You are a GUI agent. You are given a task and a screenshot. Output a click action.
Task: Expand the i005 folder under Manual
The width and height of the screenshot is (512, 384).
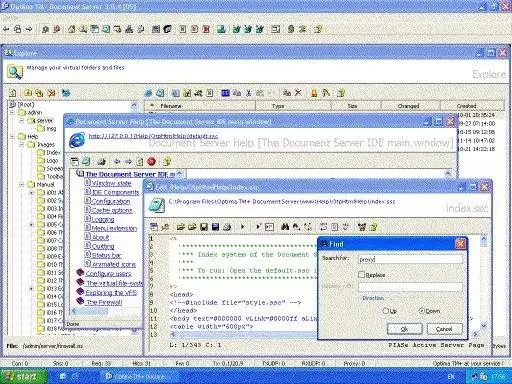point(32,224)
